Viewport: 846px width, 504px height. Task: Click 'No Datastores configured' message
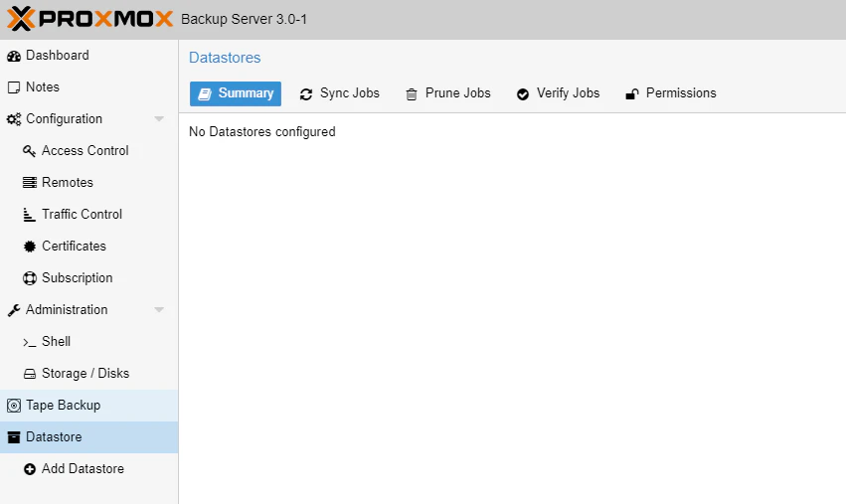262,132
